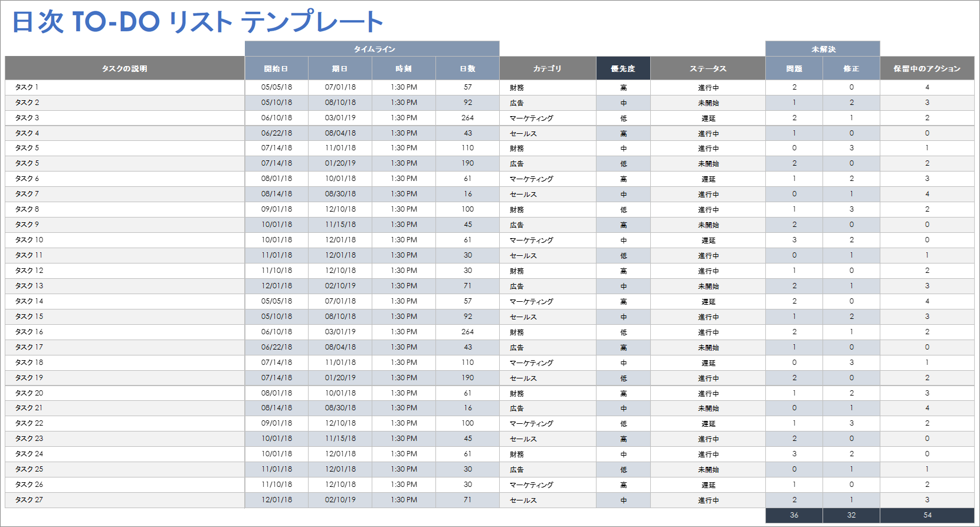Viewport: 980px width, 527px height.
Task: Click the 02/10/19 due date of タスク 13
Action: 340,286
